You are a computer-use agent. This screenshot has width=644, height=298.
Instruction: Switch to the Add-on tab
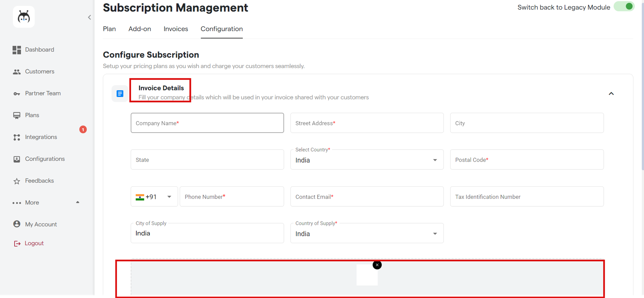(139, 29)
